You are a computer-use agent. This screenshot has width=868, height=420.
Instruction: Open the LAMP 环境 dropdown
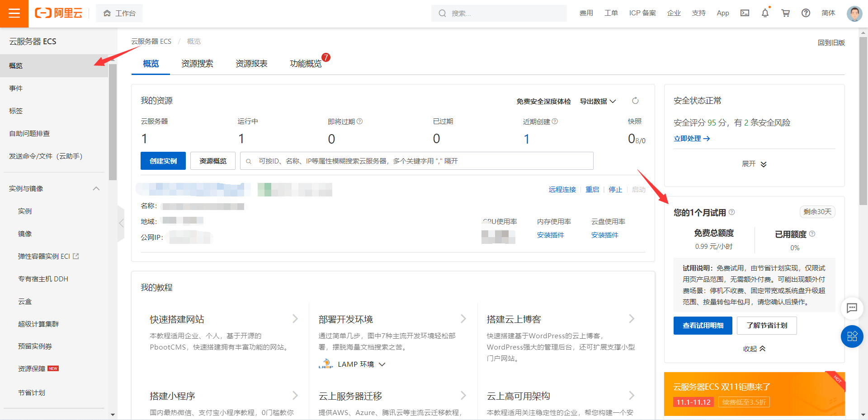click(362, 364)
